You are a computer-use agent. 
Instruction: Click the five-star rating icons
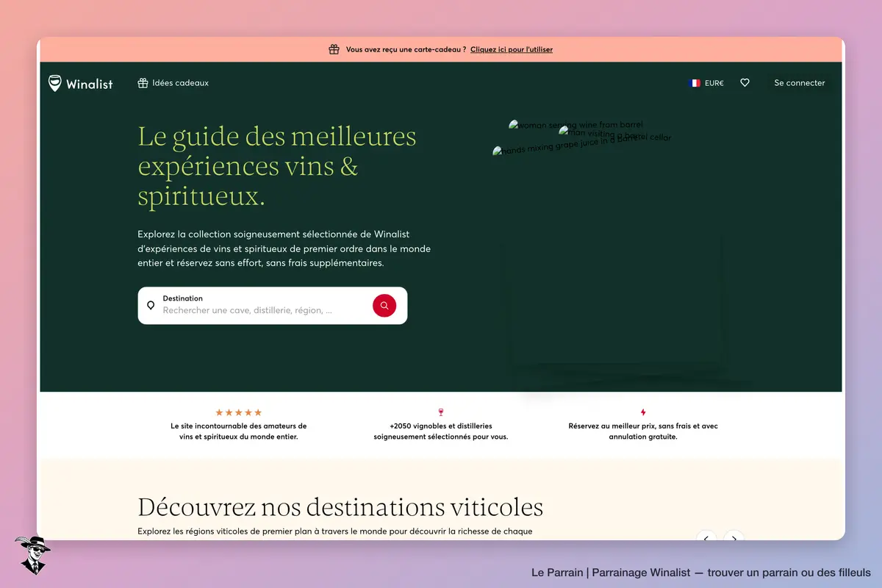click(239, 412)
